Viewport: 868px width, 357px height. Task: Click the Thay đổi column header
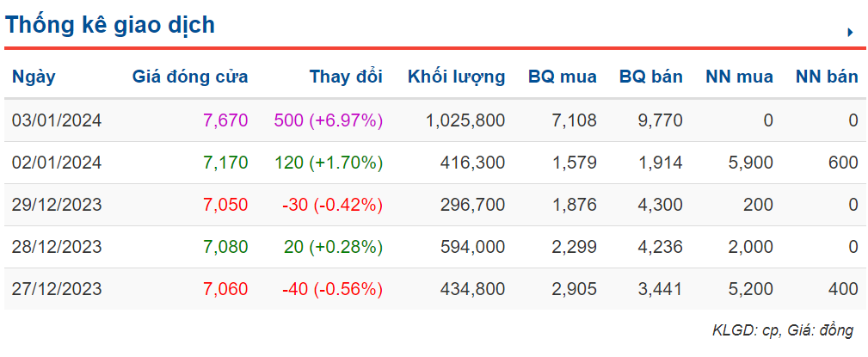point(346,77)
